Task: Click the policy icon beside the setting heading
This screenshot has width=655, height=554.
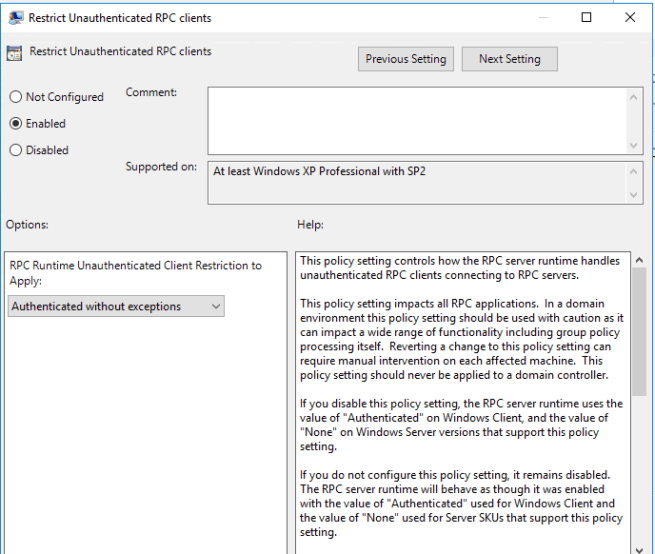Action: point(14,53)
